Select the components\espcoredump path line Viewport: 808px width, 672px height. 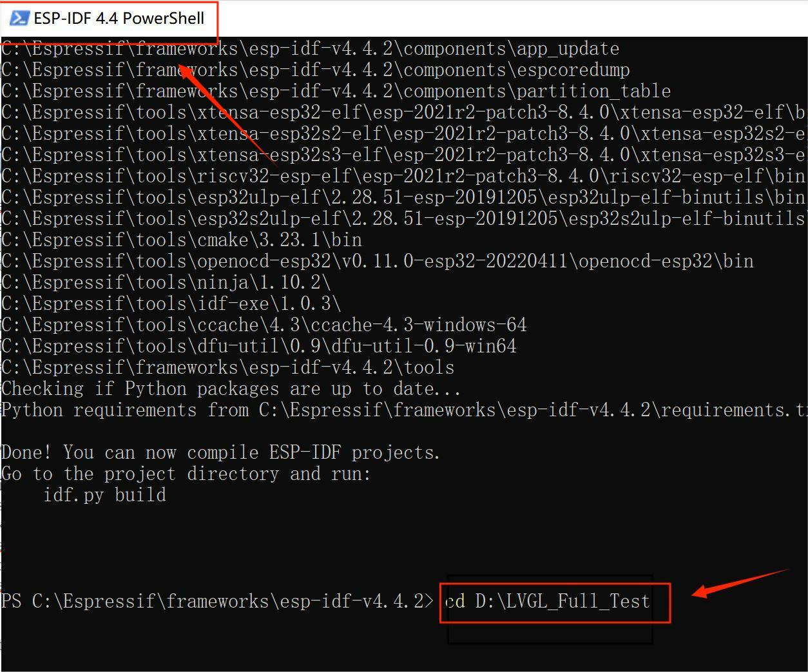316,70
